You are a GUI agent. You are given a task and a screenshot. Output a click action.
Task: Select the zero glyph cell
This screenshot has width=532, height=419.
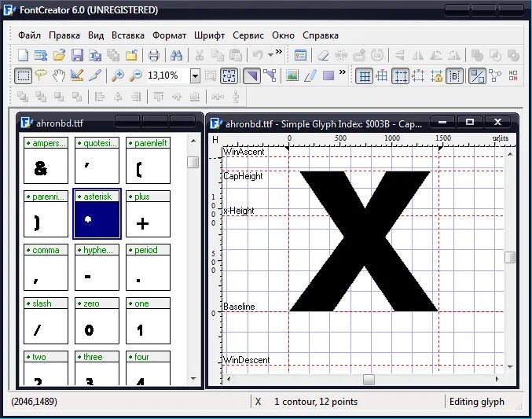[x=97, y=321]
